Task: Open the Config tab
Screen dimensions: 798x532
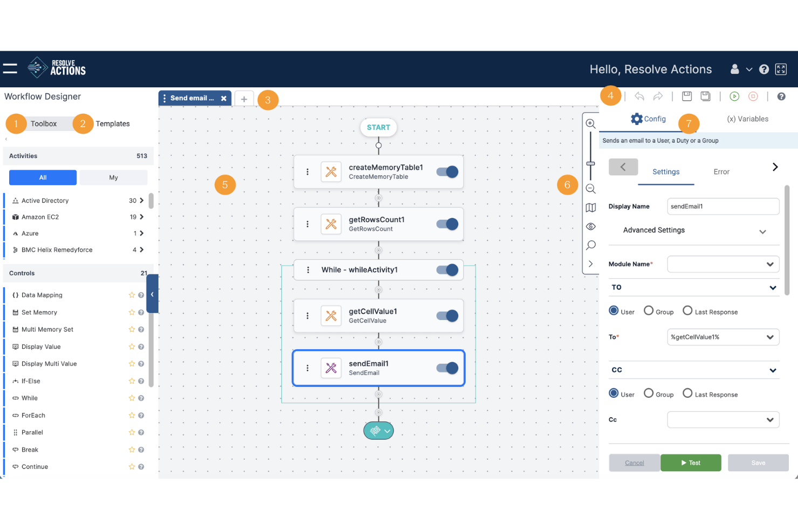Action: [x=648, y=119]
